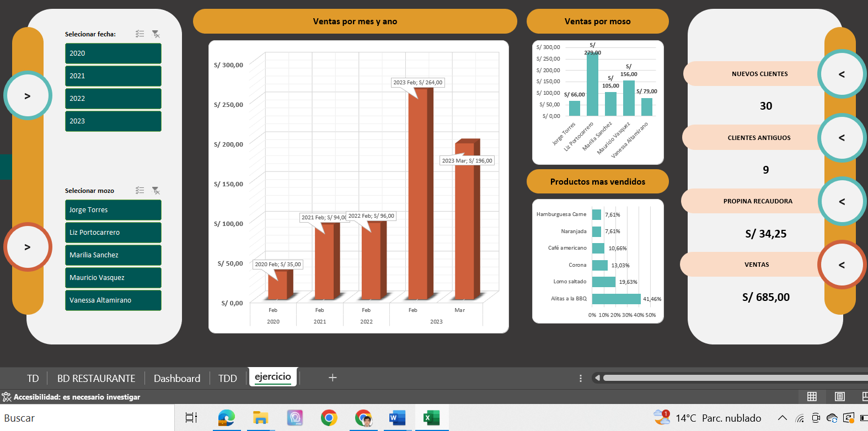Screen dimensions: 868x431
Task: Toggle multi-select in the mozo slicer
Action: click(x=140, y=191)
